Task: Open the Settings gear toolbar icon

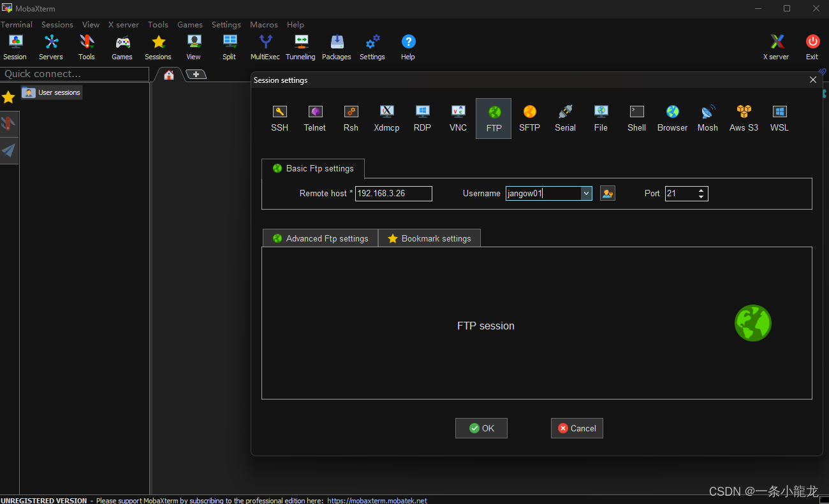Action: [372, 47]
